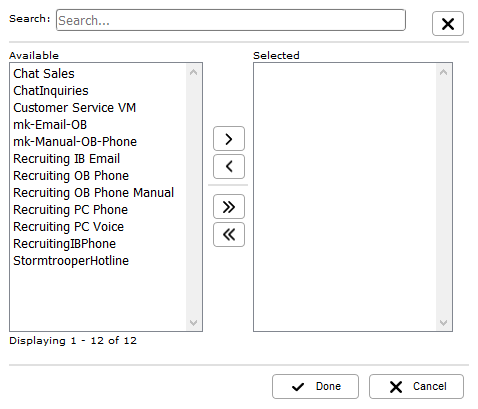Viewport: 478px width, 409px height.
Task: Pick mk-Manual-OB-Phone in the Available list
Action: (98, 141)
